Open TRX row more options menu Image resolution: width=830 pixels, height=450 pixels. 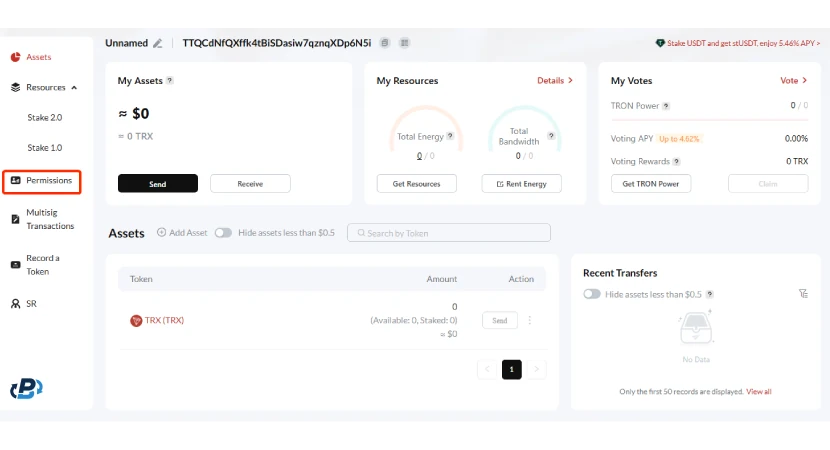(x=529, y=320)
